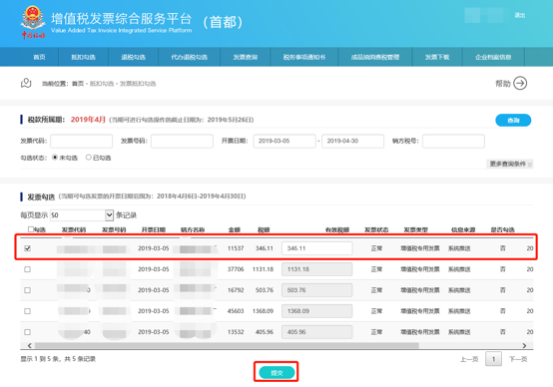The width and height of the screenshot is (553, 387).
Task: Click the end date field 2019-04-30
Action: pyautogui.click(x=353, y=141)
